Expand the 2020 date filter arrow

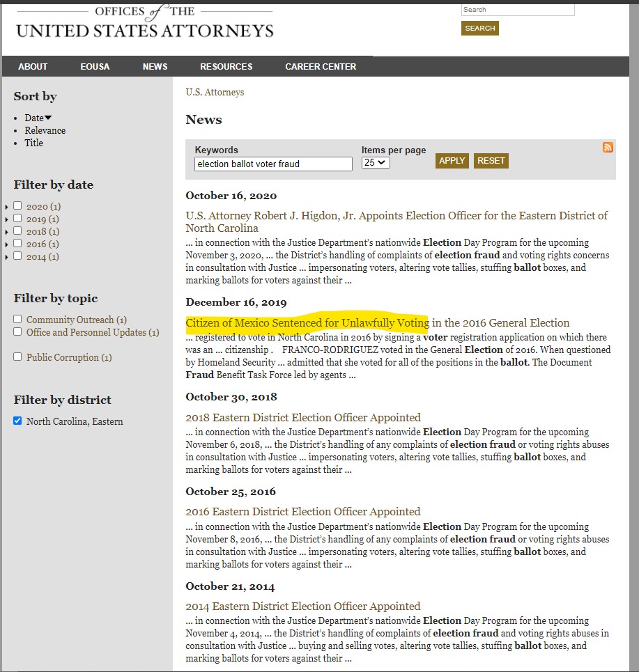point(6,207)
